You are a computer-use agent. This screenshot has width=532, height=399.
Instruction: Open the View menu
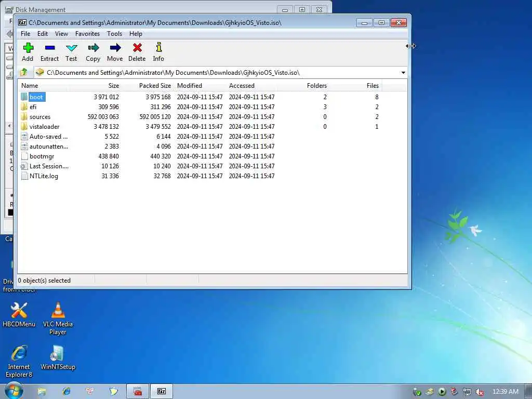[61, 34]
